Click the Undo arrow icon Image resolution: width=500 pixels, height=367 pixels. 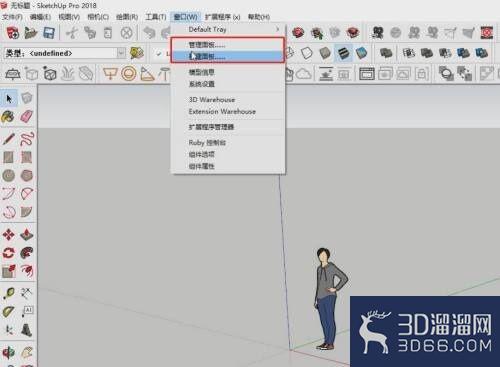pos(149,33)
